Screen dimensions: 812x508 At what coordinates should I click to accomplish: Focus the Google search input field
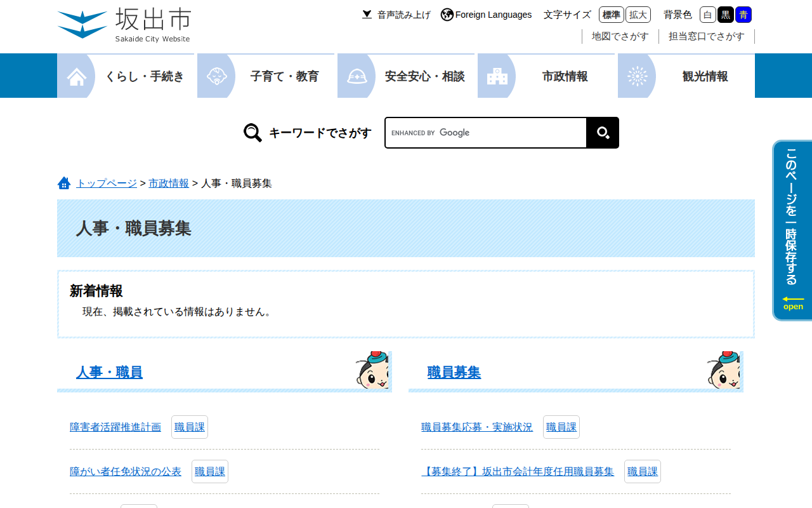486,133
